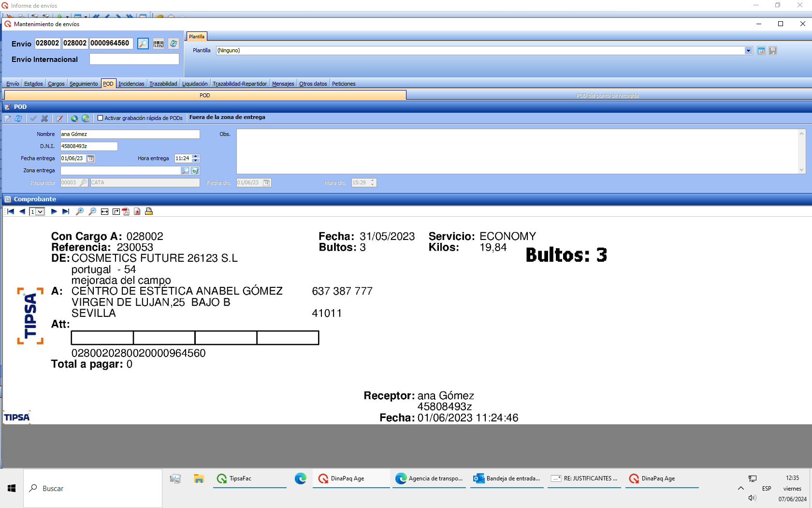The width and height of the screenshot is (812, 508).
Task: Open the Seguimiento tab
Action: [x=83, y=84]
